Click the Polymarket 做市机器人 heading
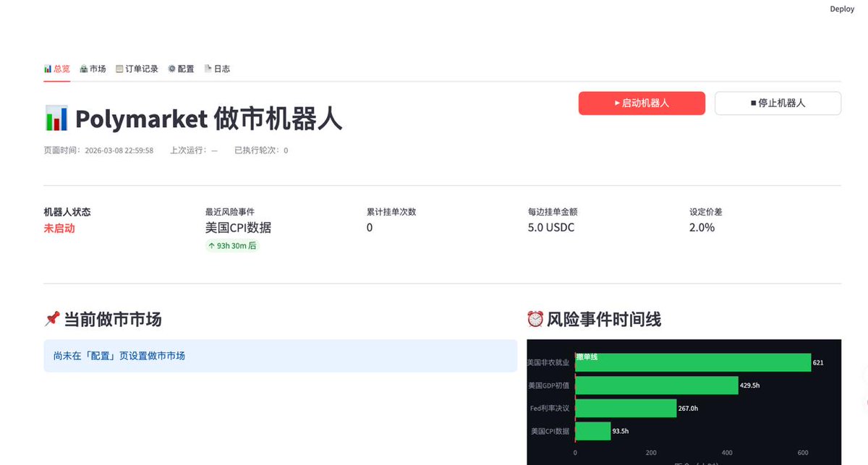 tap(208, 119)
